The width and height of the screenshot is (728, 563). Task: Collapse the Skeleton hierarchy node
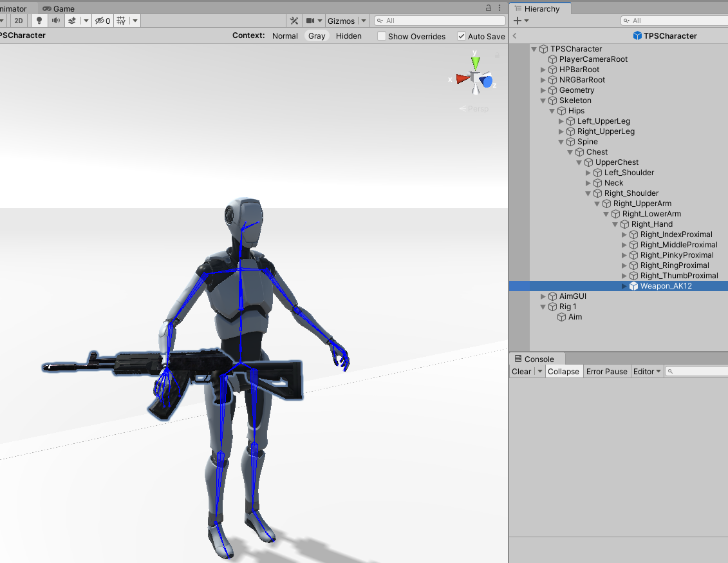point(543,100)
